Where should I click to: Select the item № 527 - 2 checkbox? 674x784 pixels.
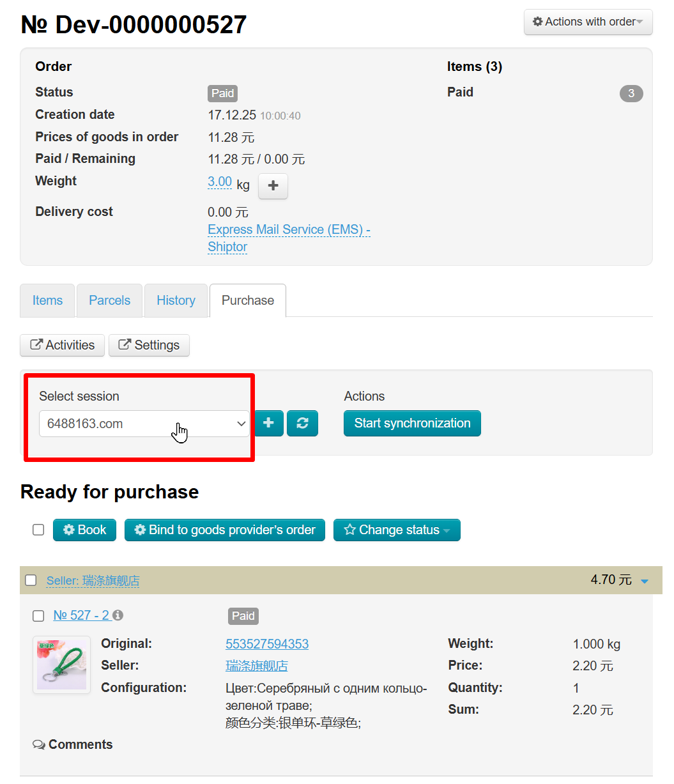[38, 615]
